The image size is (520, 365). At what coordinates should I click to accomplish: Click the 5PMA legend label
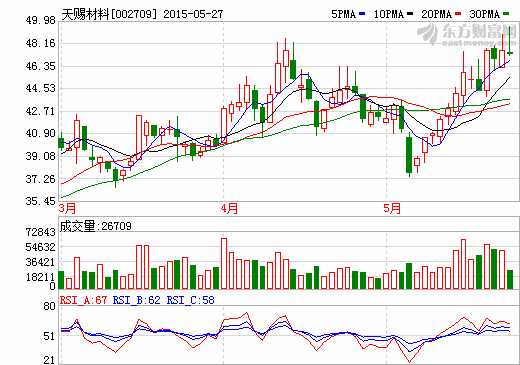coord(343,14)
